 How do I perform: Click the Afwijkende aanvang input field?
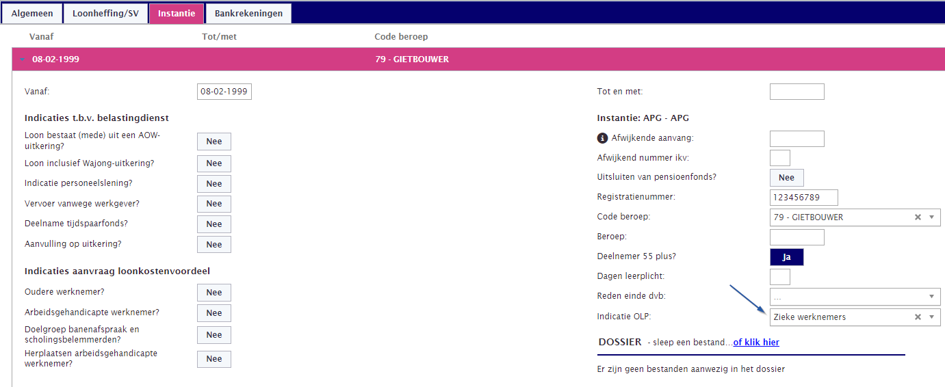pyautogui.click(x=797, y=138)
